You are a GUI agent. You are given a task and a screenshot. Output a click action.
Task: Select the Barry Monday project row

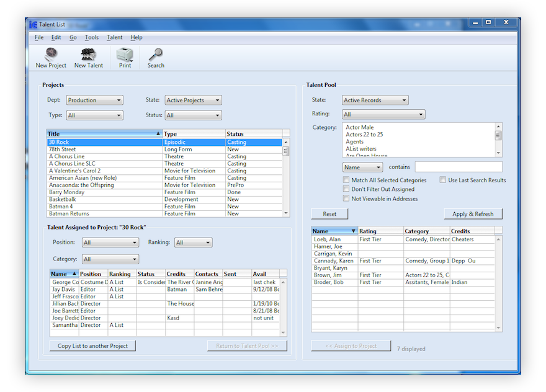(164, 192)
